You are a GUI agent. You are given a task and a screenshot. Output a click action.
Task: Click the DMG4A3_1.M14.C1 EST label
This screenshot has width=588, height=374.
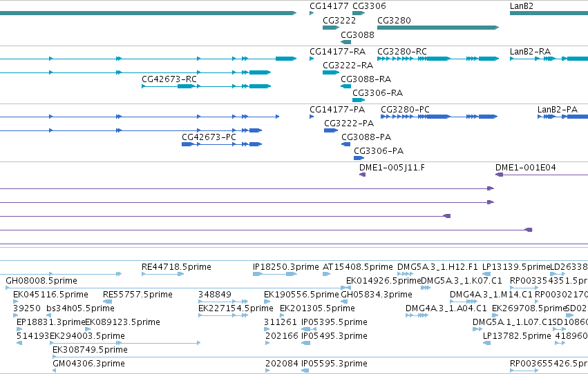pyautogui.click(x=491, y=295)
